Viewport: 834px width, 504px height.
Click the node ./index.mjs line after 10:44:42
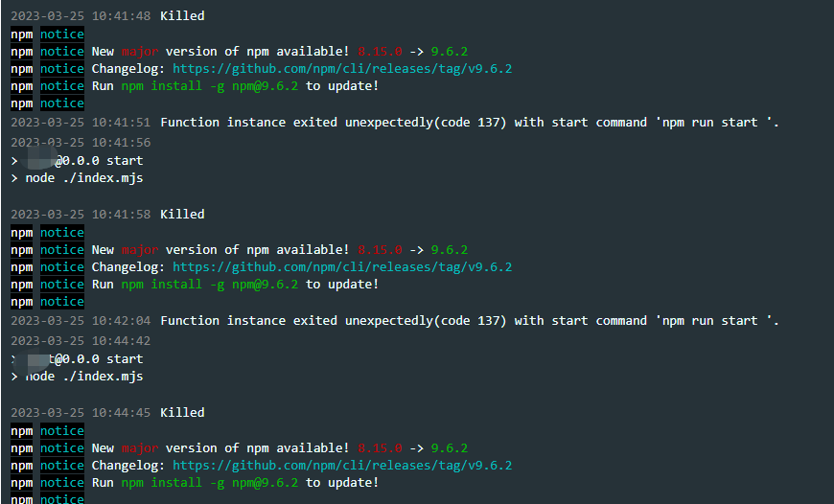click(x=77, y=377)
